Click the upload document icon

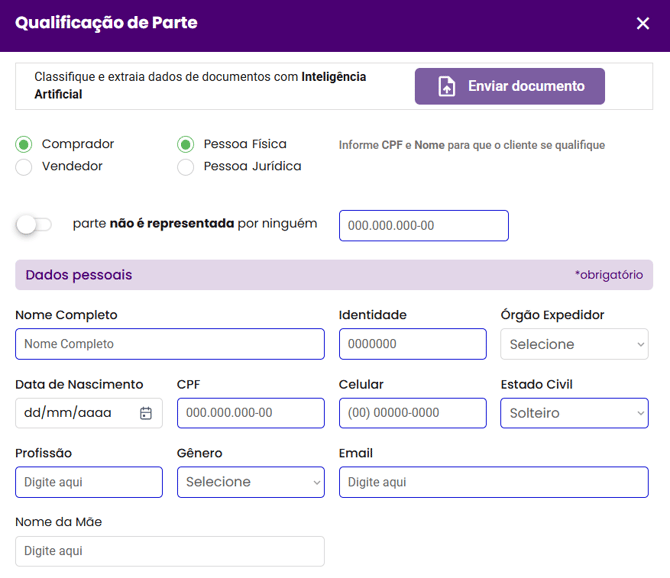[447, 87]
